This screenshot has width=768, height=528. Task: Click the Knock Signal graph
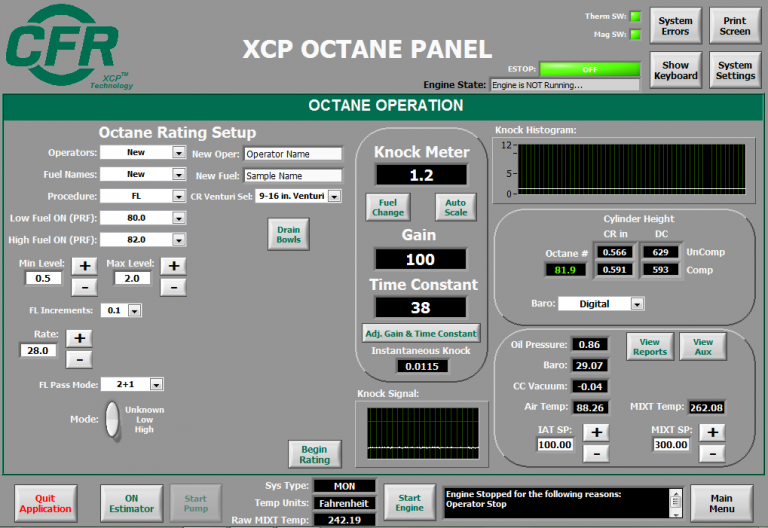pos(423,433)
